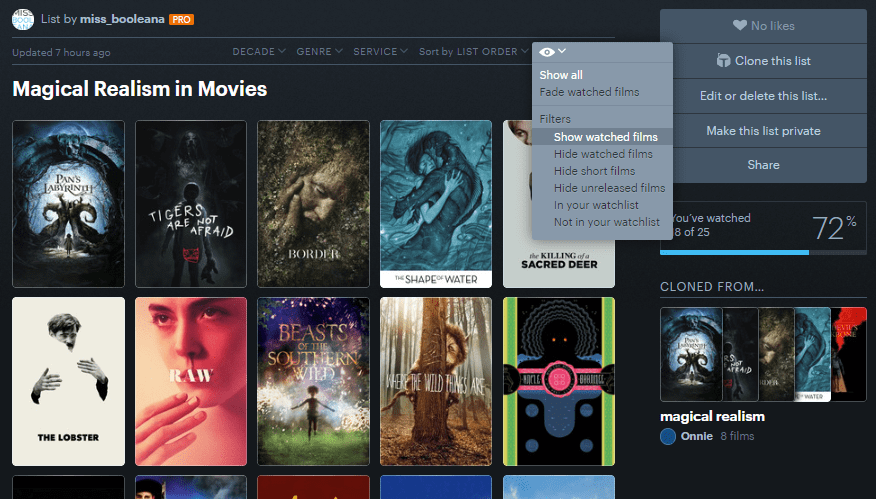Screen dimensions: 876x499
Task: Open The Lobster poster
Action: (68, 382)
